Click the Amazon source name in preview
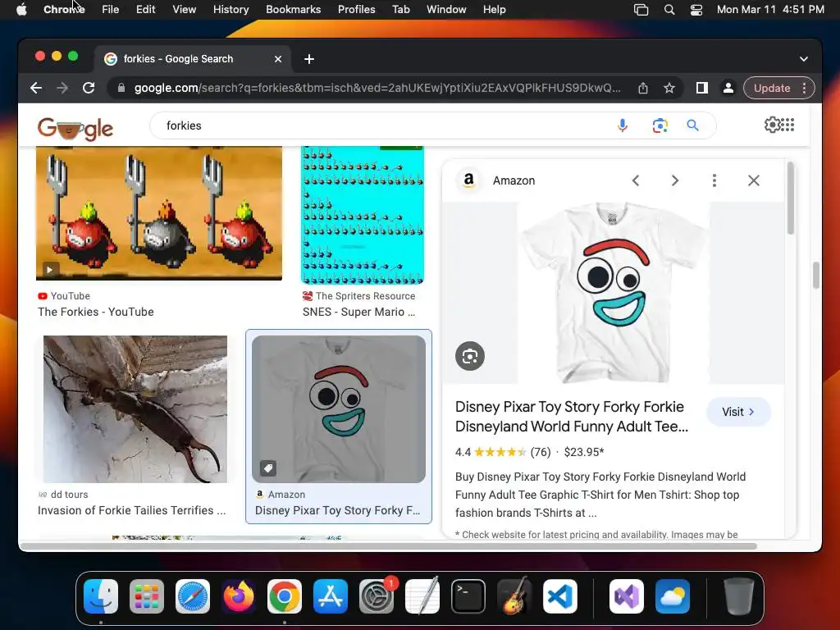Image resolution: width=840 pixels, height=630 pixels. [514, 180]
